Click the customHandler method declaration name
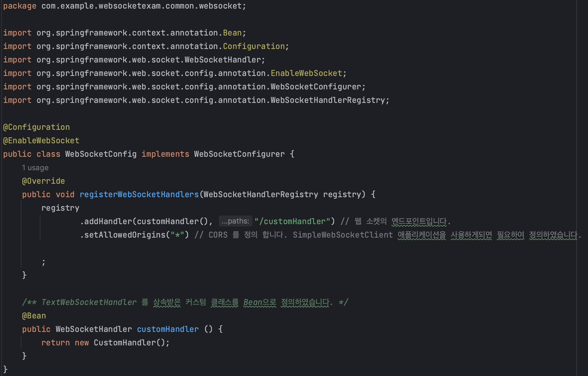Image resolution: width=588 pixels, height=376 pixels. pyautogui.click(x=168, y=329)
